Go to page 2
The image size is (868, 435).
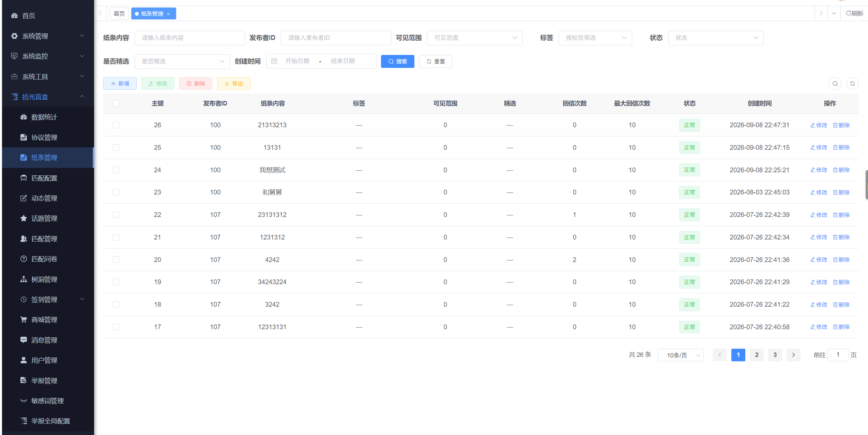coord(757,355)
